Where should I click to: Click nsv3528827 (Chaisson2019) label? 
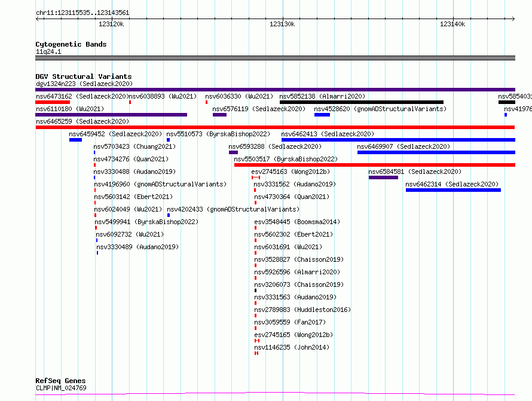point(299,259)
